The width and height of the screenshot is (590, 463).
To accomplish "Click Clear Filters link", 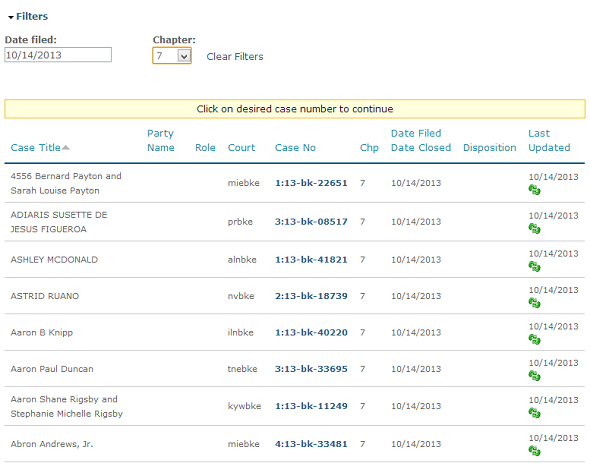I will [x=235, y=56].
